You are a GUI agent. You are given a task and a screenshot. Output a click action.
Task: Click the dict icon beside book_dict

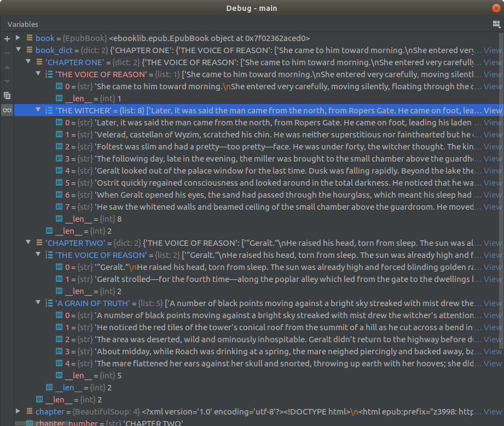29,50
